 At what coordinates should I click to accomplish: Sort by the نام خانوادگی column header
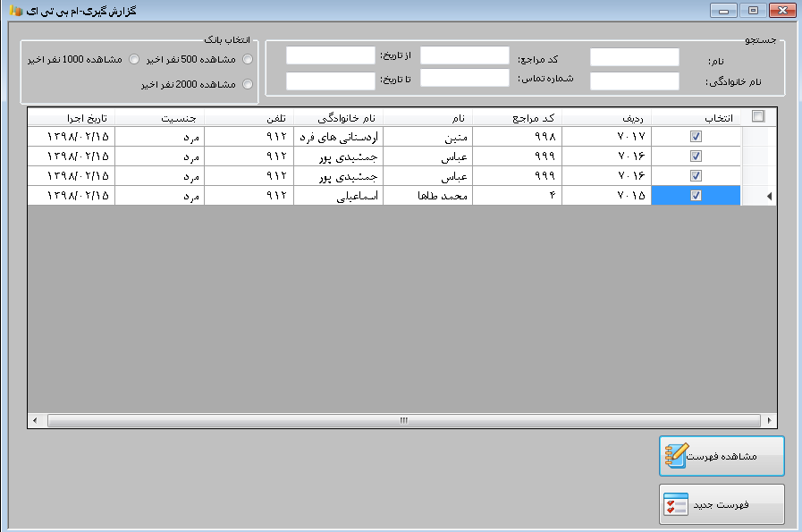coord(338,117)
